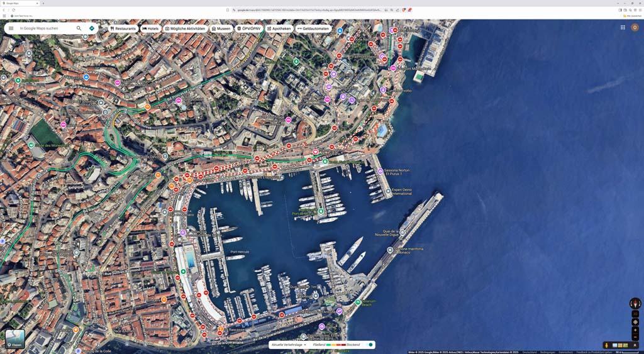The width and height of the screenshot is (644, 354).
Task: Filter by Restaurants category chip
Action: tap(123, 28)
